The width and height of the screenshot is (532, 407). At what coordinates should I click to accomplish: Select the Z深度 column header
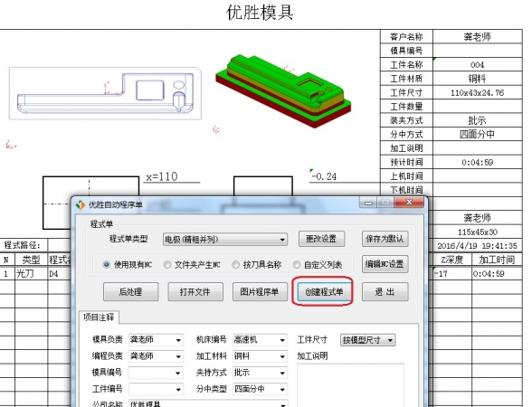[x=452, y=260]
